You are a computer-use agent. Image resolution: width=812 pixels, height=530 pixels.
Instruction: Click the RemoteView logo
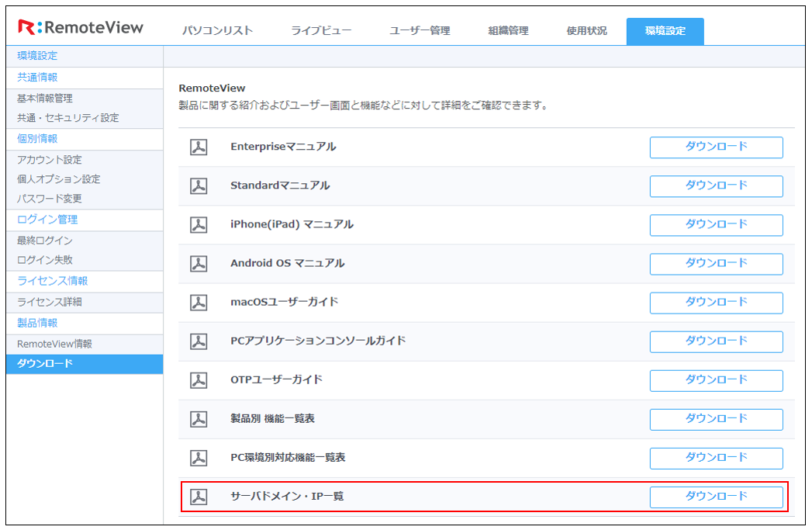point(80,27)
